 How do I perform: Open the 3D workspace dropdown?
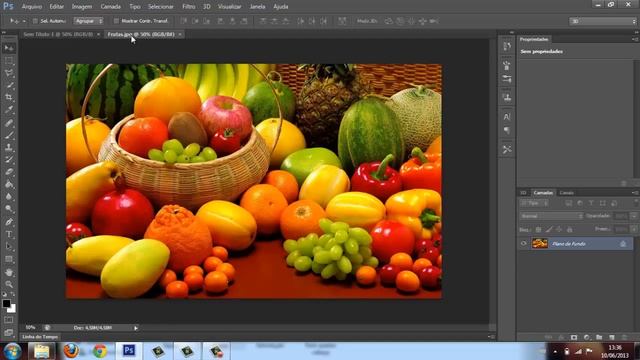pos(603,21)
